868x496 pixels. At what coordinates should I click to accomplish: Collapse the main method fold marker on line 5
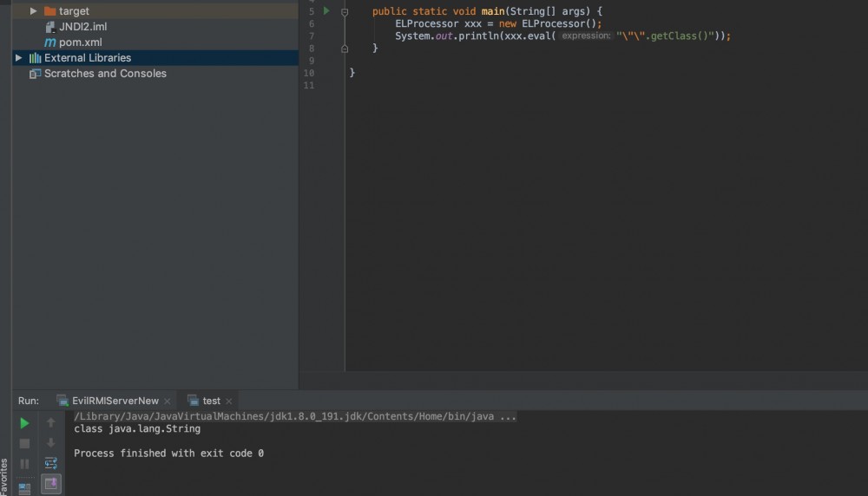345,11
